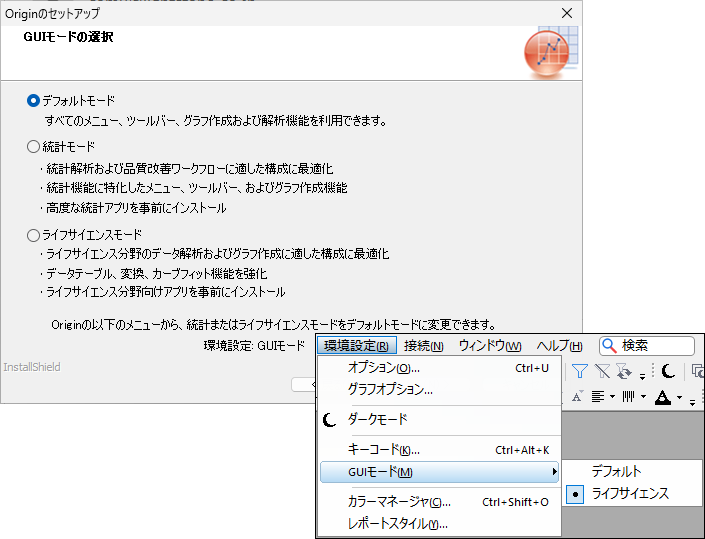Choose デフォルト in the GUI mode submenu
Screen dimensions: 705x539
[631, 471]
